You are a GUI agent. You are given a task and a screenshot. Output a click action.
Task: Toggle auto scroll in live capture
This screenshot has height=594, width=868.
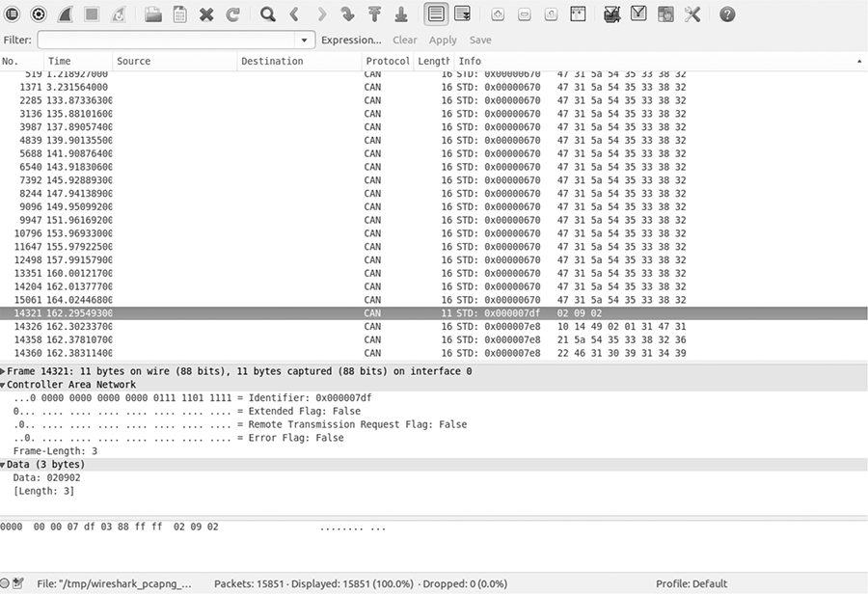(462, 14)
